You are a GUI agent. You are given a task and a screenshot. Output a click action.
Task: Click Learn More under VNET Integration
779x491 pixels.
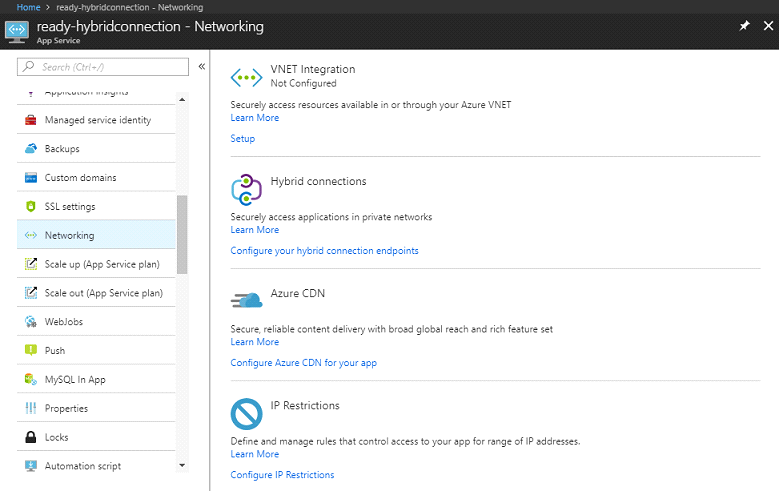click(x=254, y=118)
